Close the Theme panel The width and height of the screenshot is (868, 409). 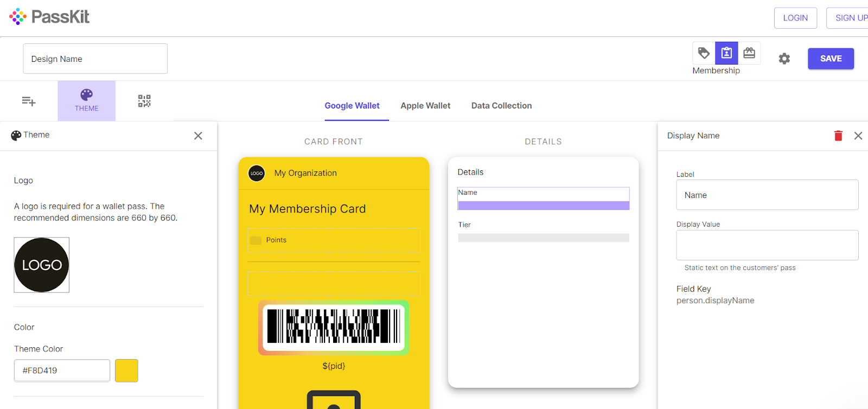(198, 136)
